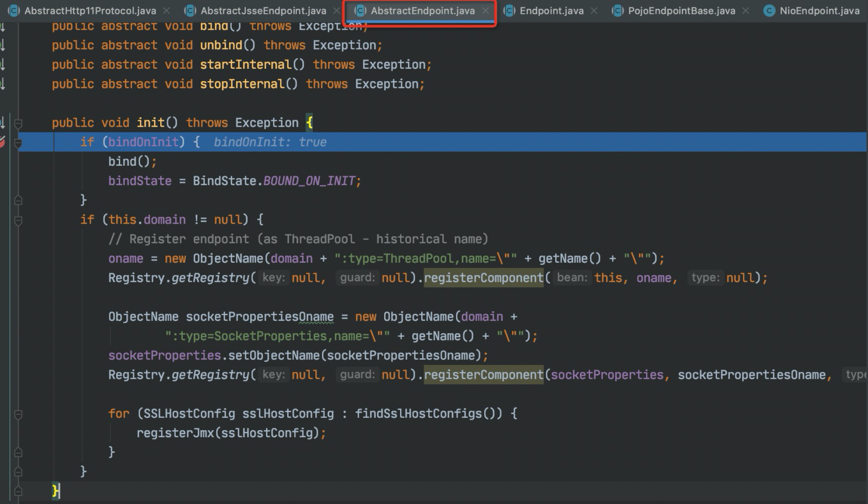Toggle the breakpoint on the bindOnInit line
Screen dimensions: 868x504
2,142
